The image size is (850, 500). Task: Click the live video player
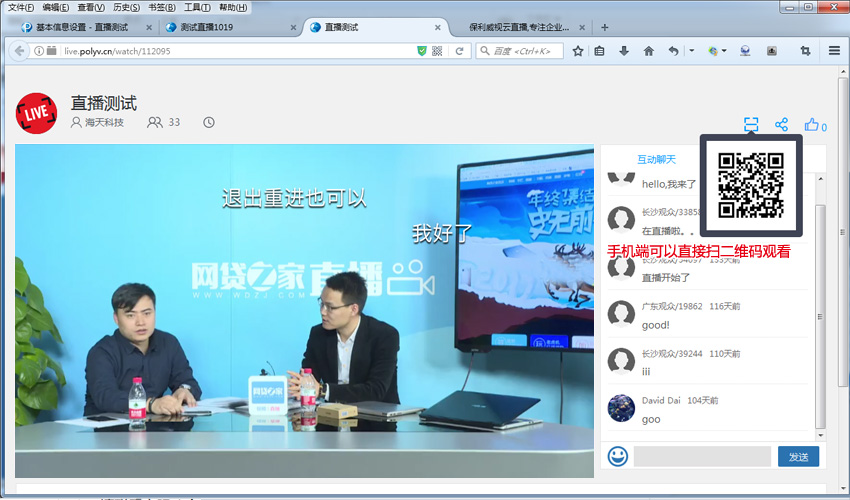coord(304,311)
